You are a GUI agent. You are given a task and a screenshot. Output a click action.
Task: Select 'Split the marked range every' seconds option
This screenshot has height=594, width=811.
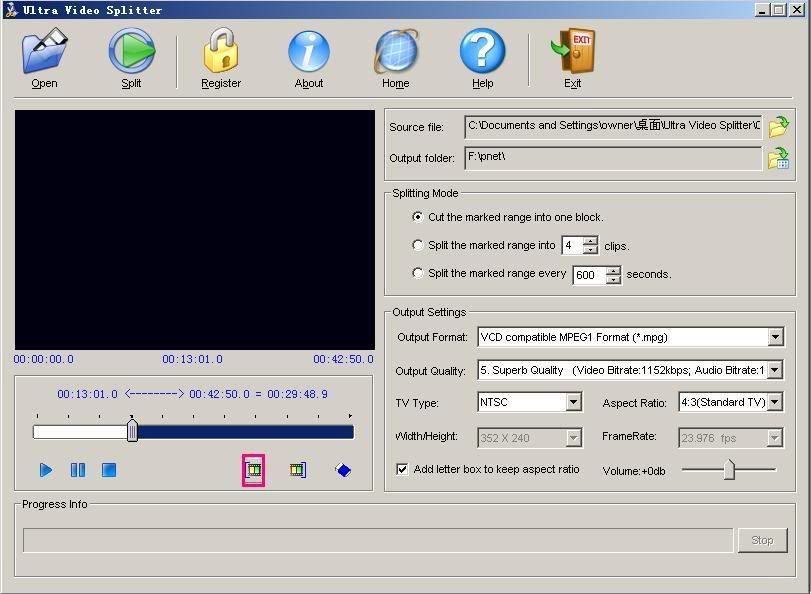[x=417, y=273]
